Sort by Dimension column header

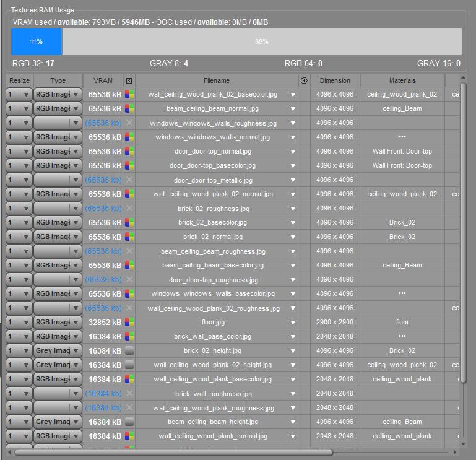click(x=335, y=80)
